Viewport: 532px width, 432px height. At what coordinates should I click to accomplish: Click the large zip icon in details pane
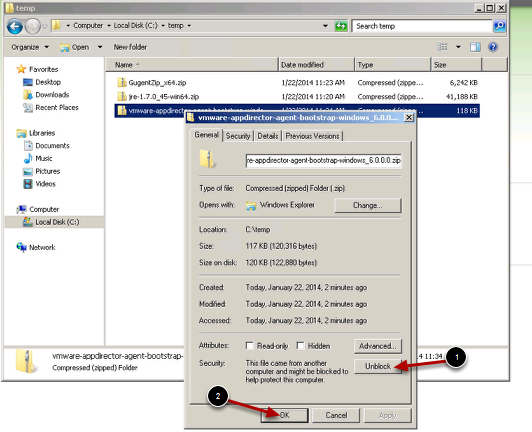tap(26, 362)
